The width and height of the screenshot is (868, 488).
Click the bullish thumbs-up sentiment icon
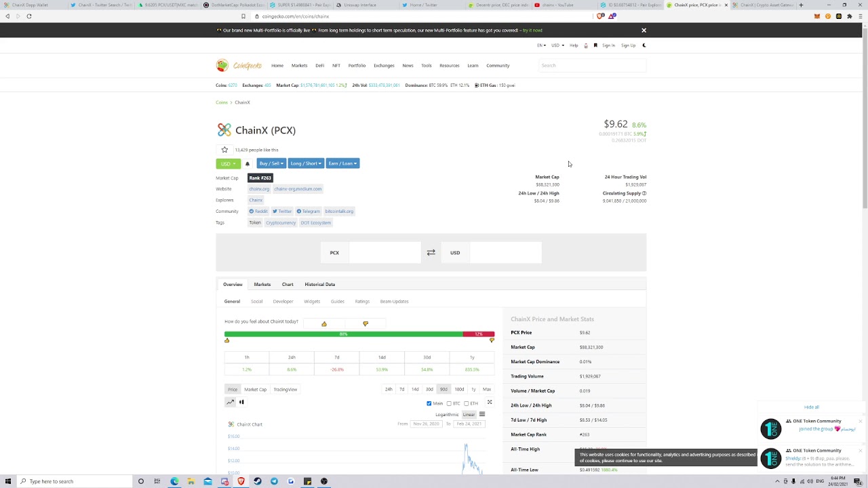click(x=324, y=324)
